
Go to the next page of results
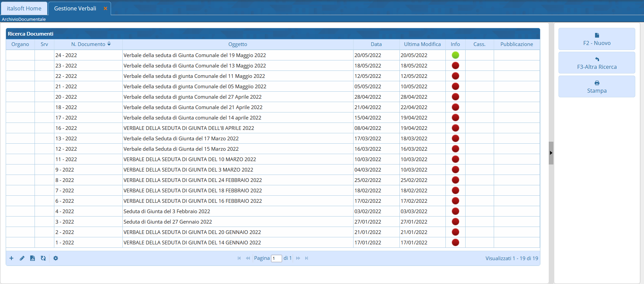click(298, 258)
